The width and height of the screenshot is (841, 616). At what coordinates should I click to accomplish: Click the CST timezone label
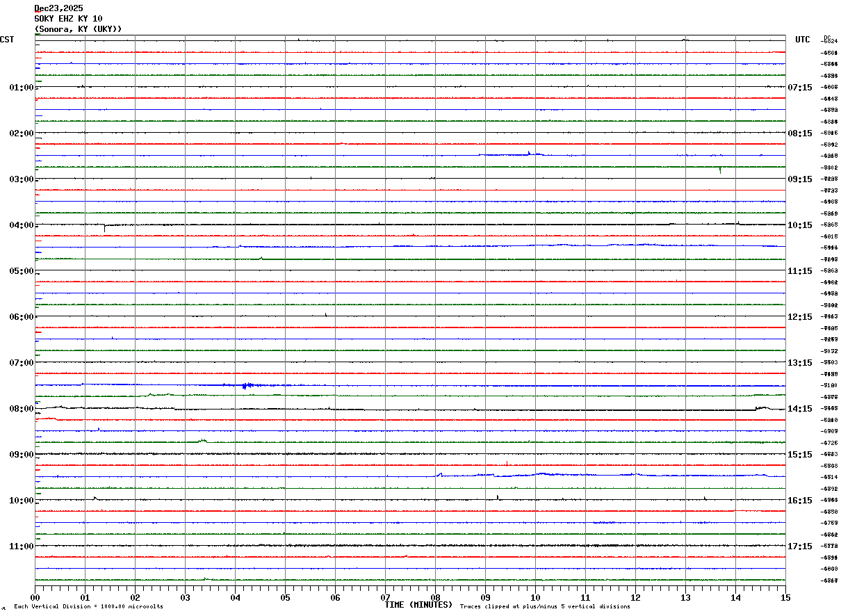click(x=7, y=40)
